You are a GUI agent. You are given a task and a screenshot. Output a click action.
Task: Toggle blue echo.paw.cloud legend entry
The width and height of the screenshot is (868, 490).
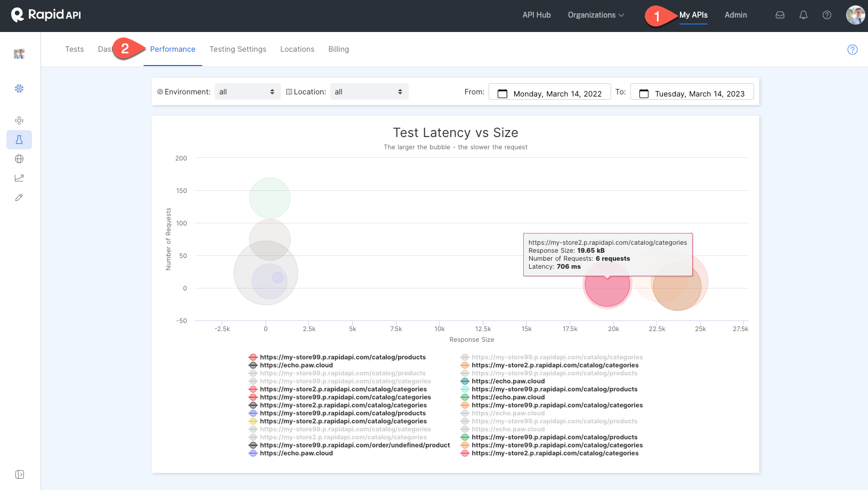(x=291, y=453)
